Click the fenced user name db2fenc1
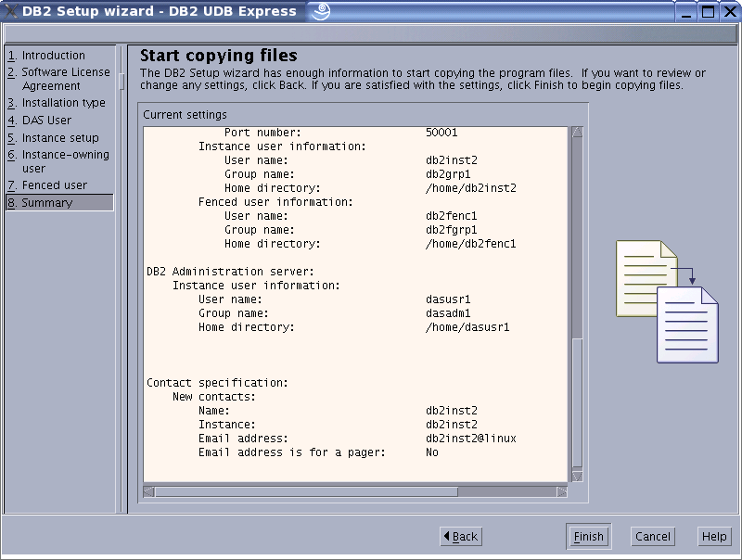This screenshot has width=742, height=560. [x=452, y=216]
